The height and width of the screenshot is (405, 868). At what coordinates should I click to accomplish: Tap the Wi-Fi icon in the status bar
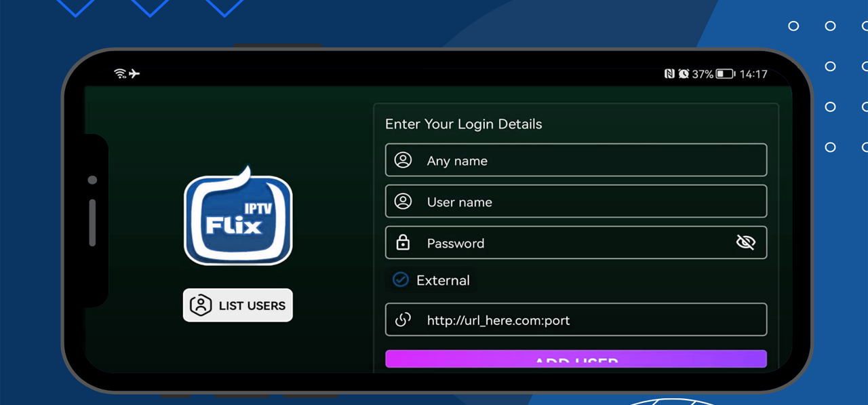[x=119, y=73]
